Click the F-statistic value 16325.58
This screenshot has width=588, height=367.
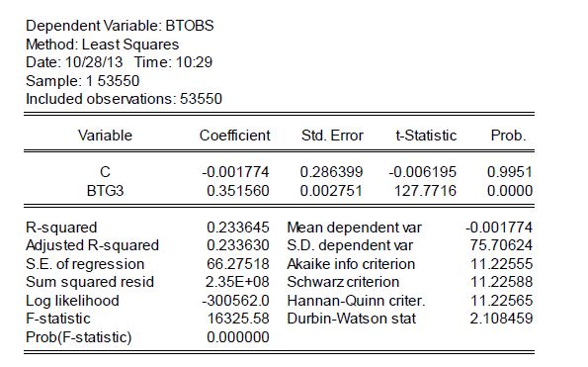tap(238, 319)
